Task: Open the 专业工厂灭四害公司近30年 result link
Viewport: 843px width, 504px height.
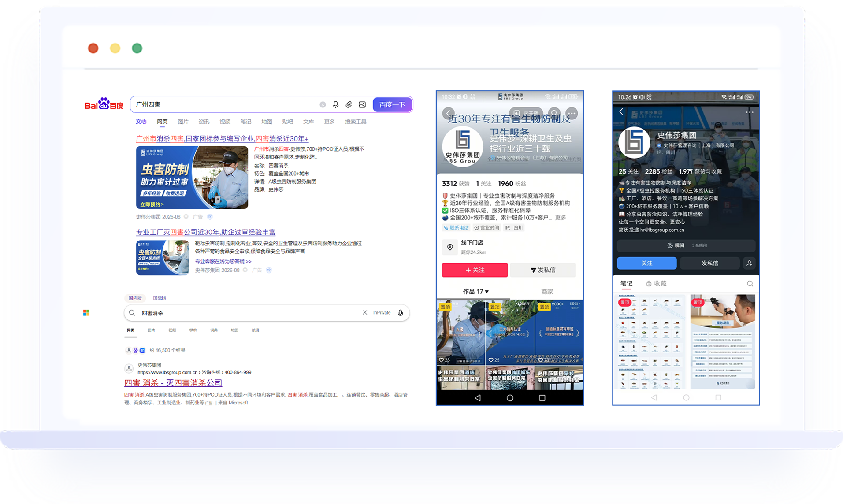Action: (206, 232)
